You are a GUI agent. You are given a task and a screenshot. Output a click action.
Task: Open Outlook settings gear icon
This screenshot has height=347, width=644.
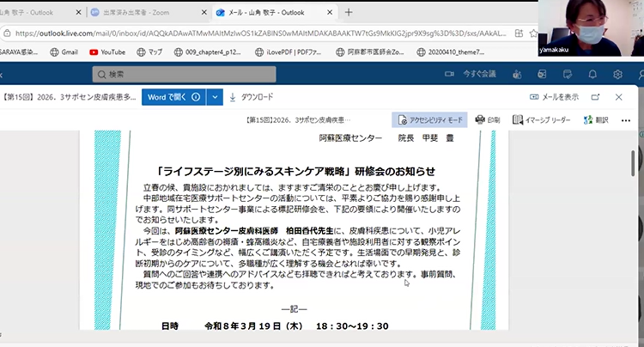click(617, 74)
